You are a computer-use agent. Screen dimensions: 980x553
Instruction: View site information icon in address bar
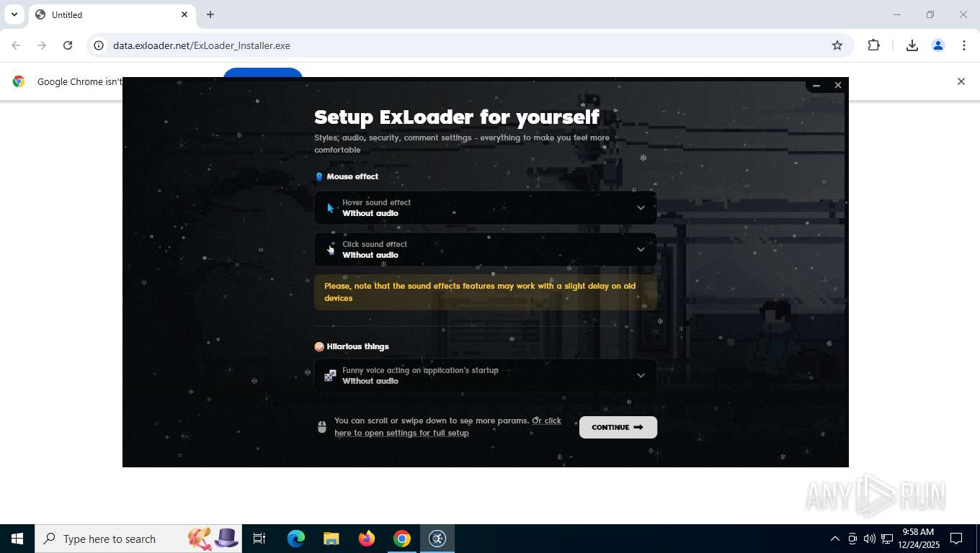tap(99, 45)
